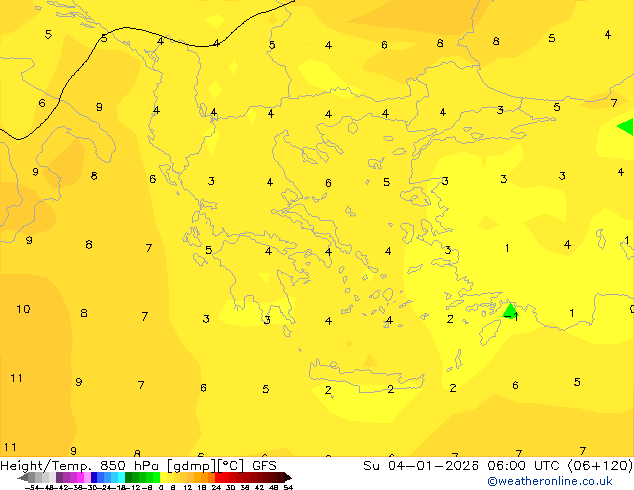Select the dark blue swatch in the temperature legend
The width and height of the screenshot is (634, 490).
click(x=94, y=477)
